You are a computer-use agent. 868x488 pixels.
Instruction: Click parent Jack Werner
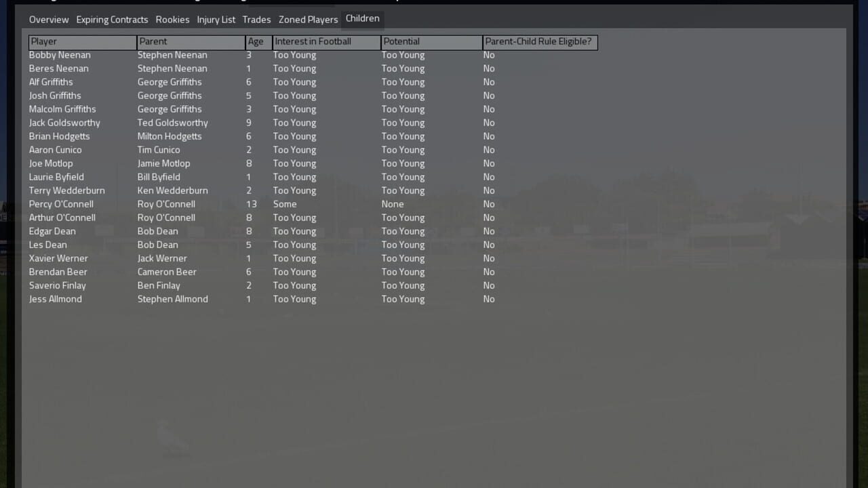click(x=162, y=258)
